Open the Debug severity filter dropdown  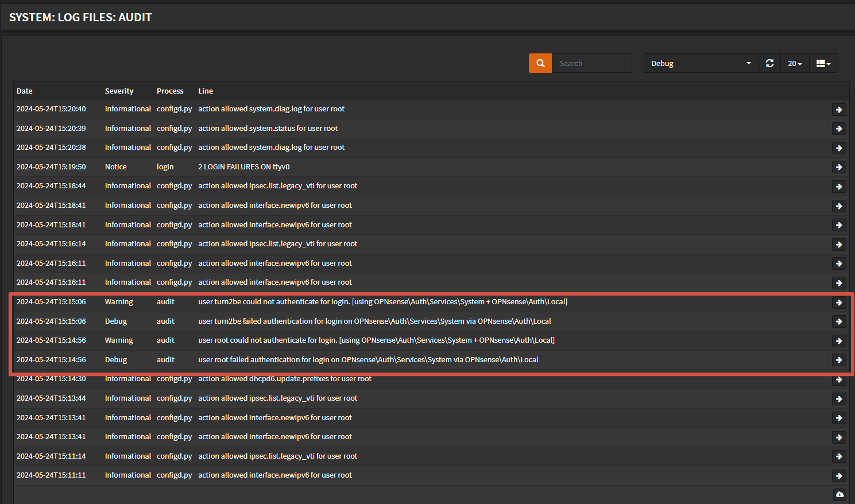point(701,63)
